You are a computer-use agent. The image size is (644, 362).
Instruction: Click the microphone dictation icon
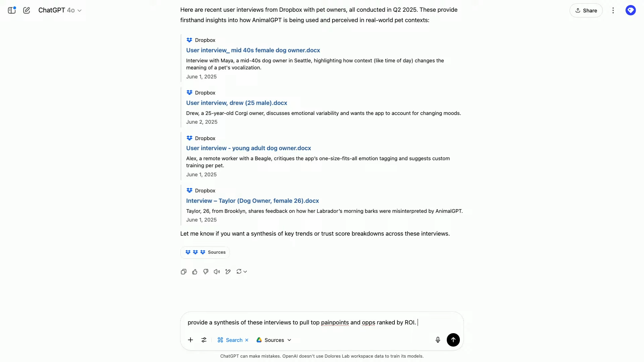[438, 340]
